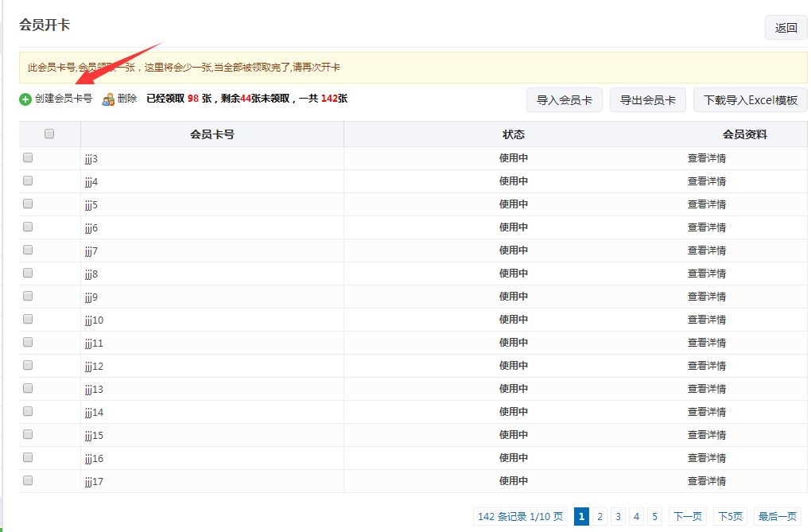Click current page 1 button

pyautogui.click(x=581, y=516)
